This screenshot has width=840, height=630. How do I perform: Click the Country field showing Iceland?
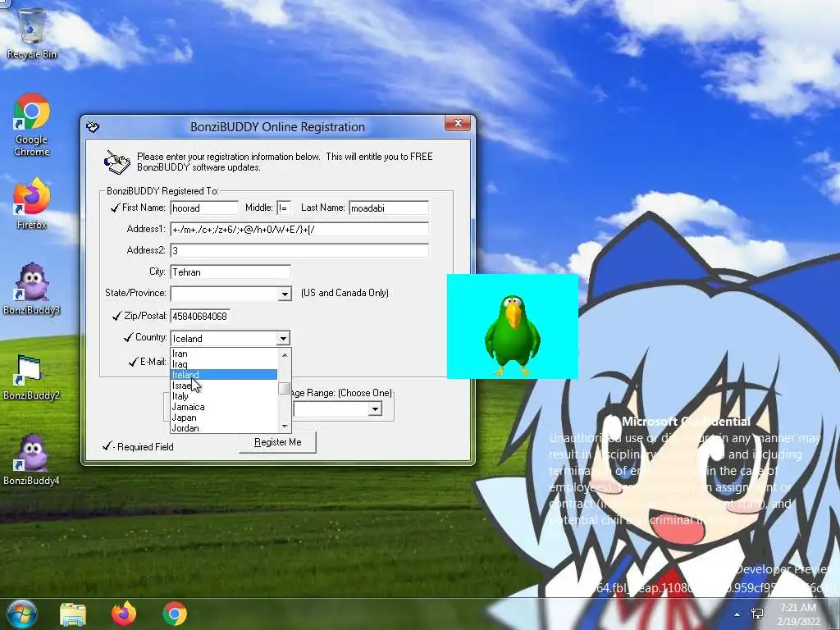(x=223, y=339)
